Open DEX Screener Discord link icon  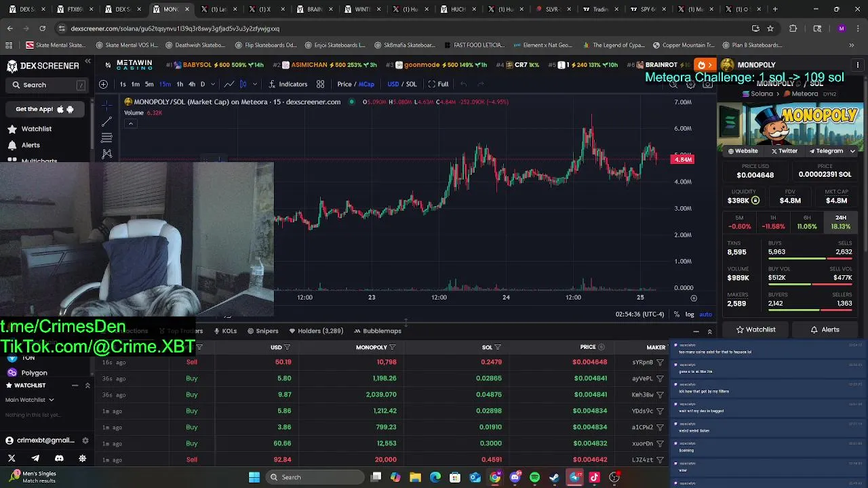point(59,458)
